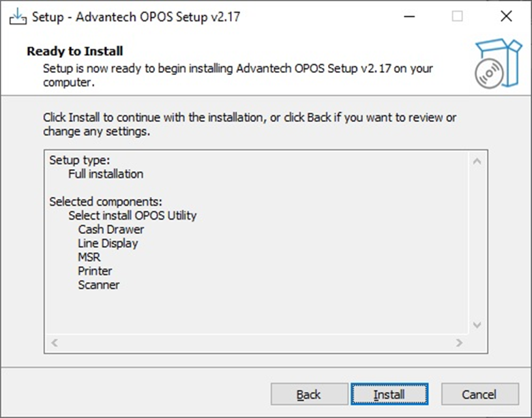Click the setup installer icon in title bar
This screenshot has height=418, width=532.
coord(16,16)
